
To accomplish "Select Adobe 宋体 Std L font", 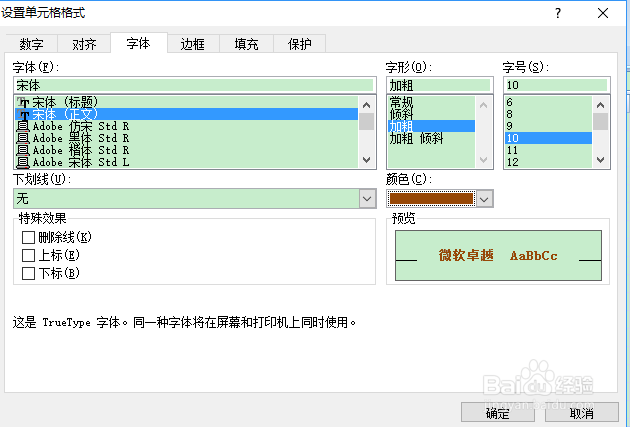I will tap(186, 162).
